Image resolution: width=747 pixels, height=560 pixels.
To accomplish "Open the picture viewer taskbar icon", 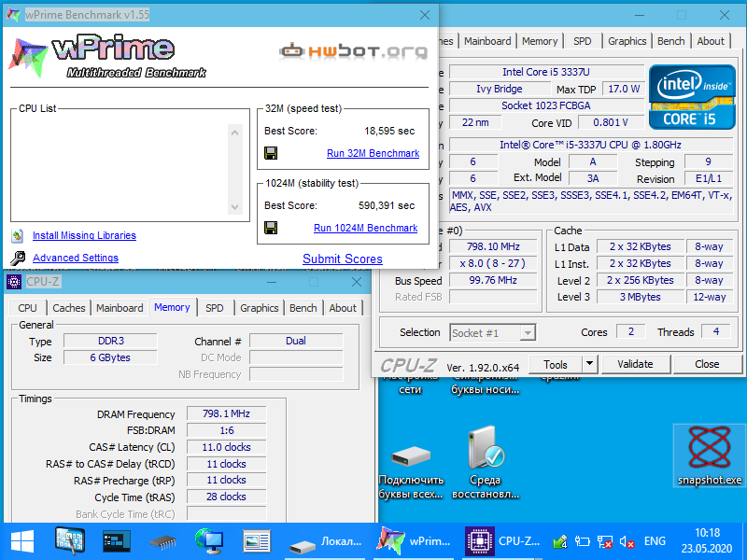I will [256, 541].
